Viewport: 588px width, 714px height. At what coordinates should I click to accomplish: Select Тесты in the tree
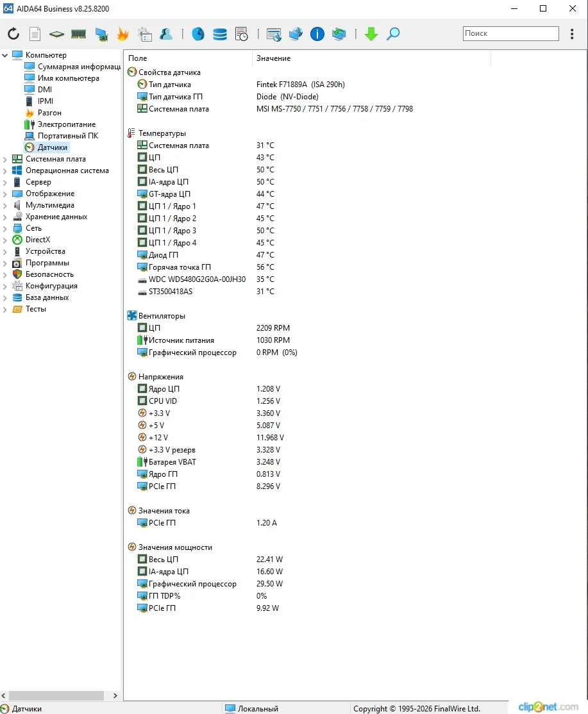tap(29, 309)
